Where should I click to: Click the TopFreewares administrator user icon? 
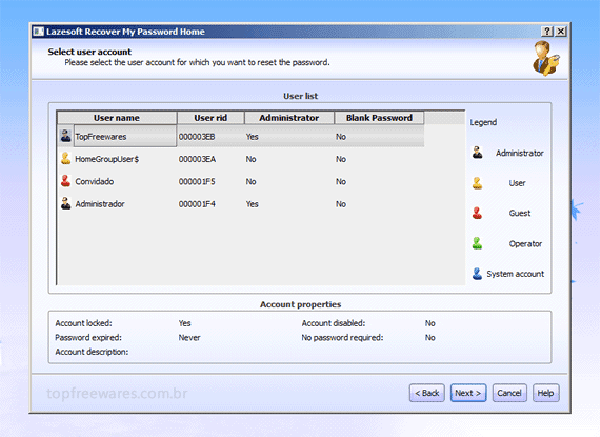(66, 136)
